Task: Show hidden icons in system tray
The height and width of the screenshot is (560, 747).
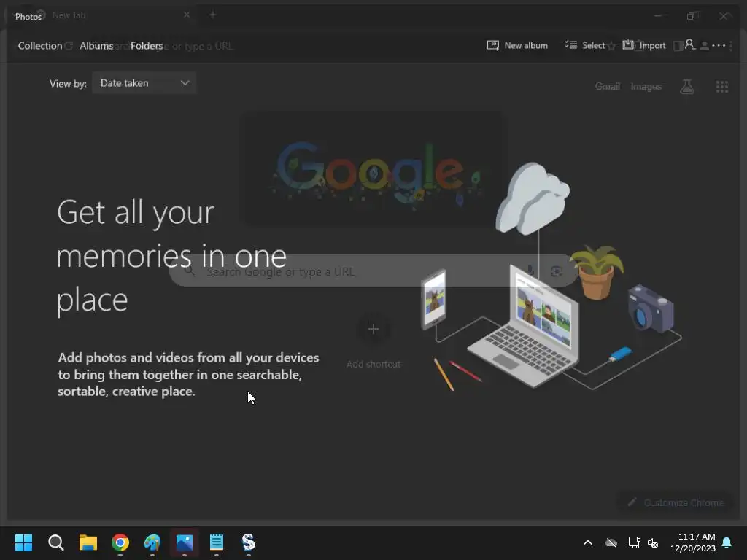Action: click(588, 542)
